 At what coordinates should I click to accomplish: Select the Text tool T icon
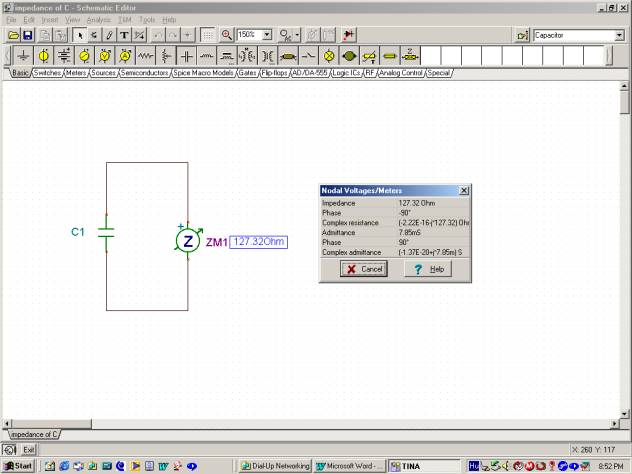(x=124, y=34)
